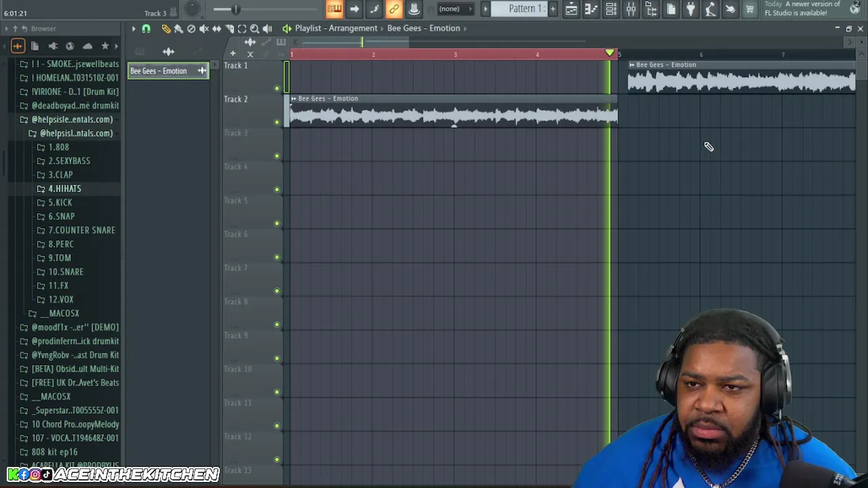Mute Track 9 using its green dot

[277, 359]
